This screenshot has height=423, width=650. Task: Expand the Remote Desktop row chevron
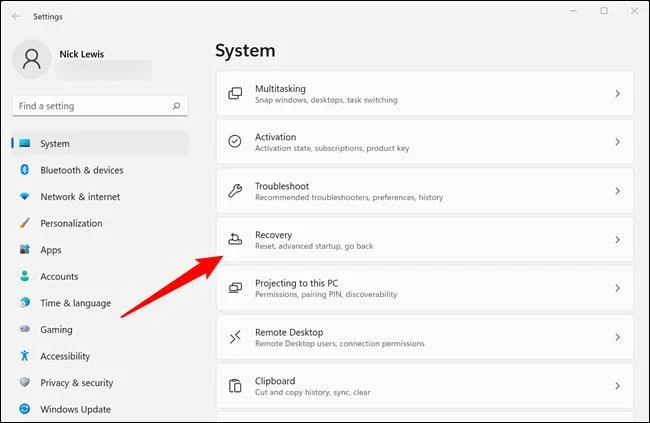click(x=618, y=337)
